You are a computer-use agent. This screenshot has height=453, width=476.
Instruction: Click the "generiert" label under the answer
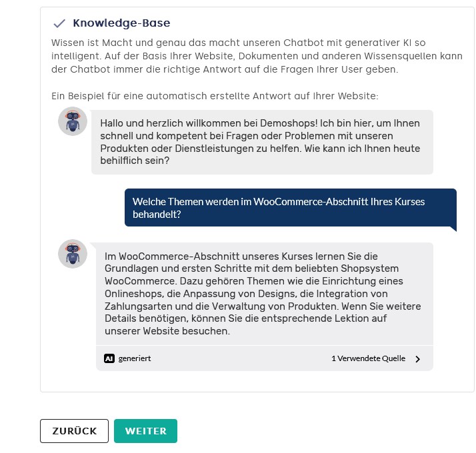[135, 358]
